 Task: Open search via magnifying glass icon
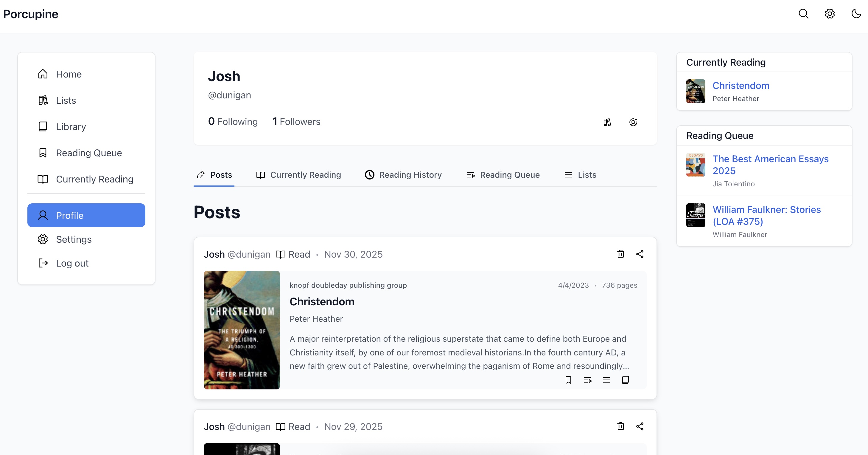[803, 14]
